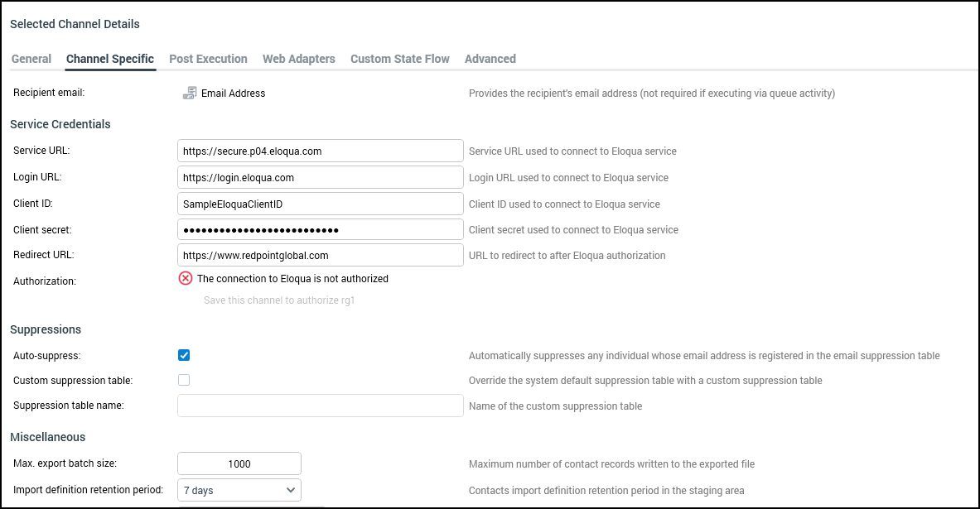This screenshot has width=980, height=509.
Task: Select the Web Adapters tab
Action: click(298, 59)
